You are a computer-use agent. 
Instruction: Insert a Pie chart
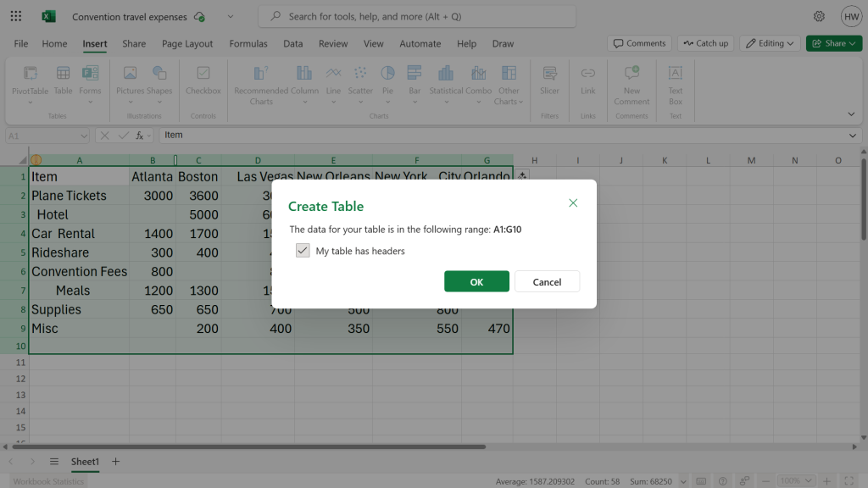coord(387,80)
